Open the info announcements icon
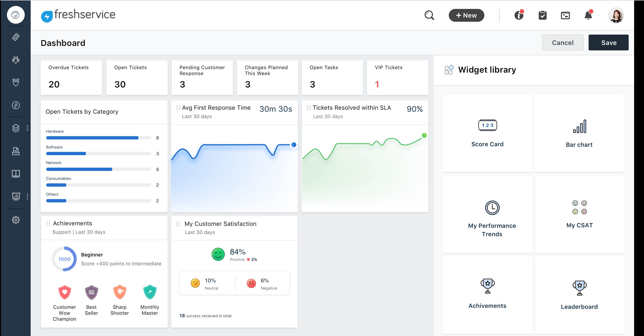The width and height of the screenshot is (644, 336). pyautogui.click(x=519, y=16)
